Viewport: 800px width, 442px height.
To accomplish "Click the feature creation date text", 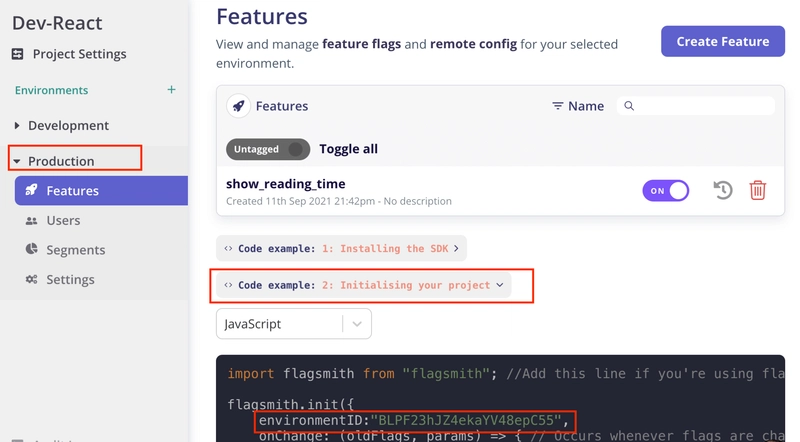I will tap(301, 201).
